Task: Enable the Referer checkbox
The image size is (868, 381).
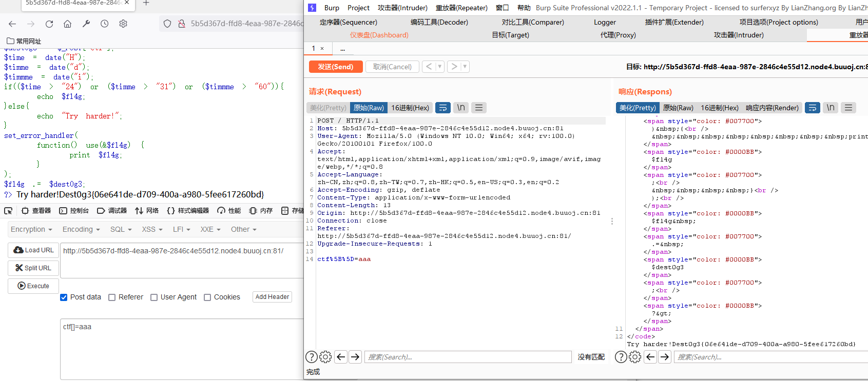Action: [112, 297]
